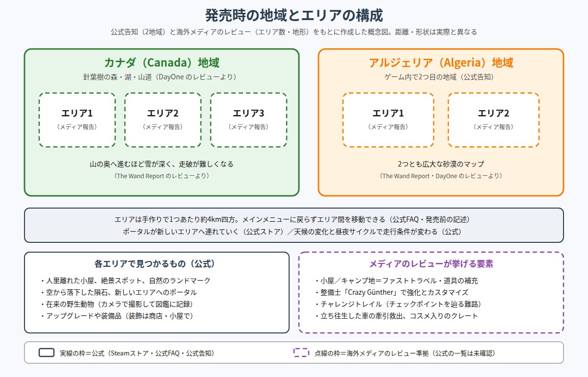Select the title 発売時の地域とエリアの構成
The width and height of the screenshot is (588, 377).
point(294,15)
